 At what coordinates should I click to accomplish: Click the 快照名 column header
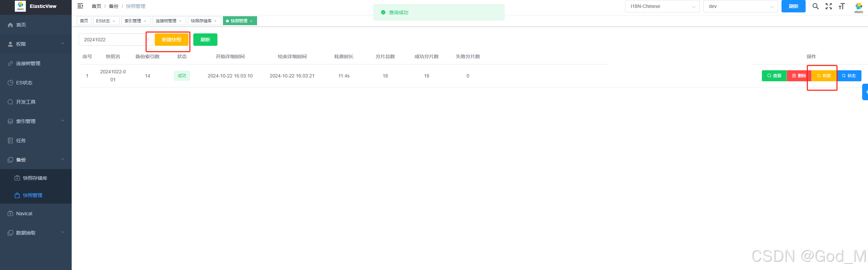(x=113, y=56)
